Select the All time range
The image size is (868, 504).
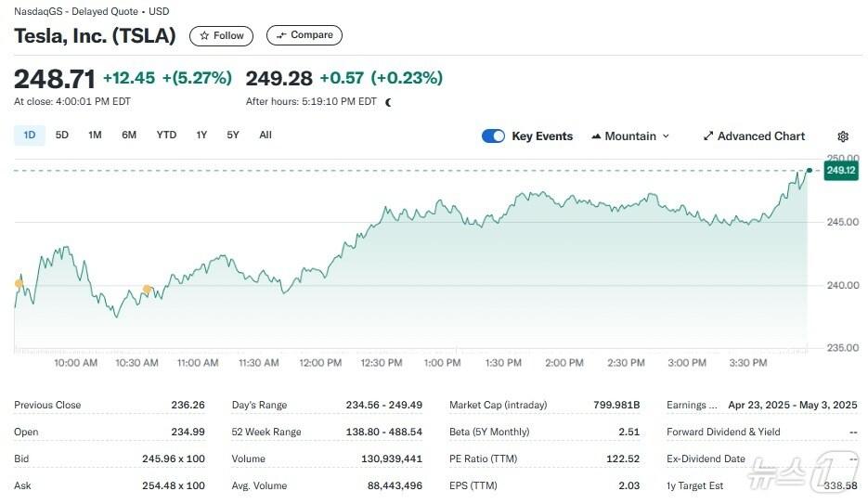266,136
